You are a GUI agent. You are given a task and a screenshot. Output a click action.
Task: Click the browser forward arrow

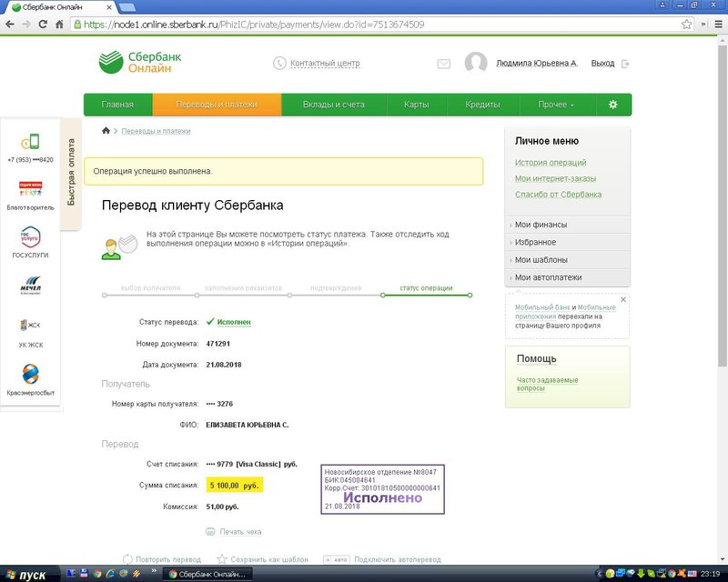(x=26, y=25)
